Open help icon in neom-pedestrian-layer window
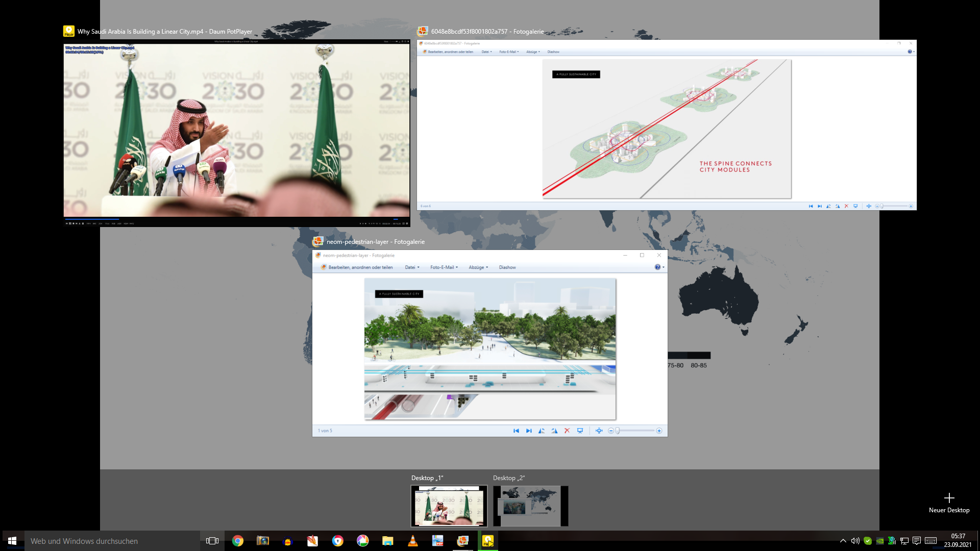 [657, 267]
